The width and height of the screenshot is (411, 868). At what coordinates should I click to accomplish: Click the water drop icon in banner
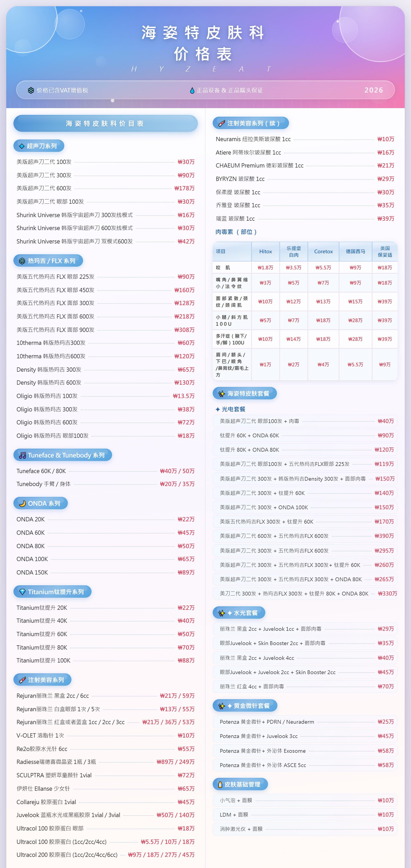[192, 90]
